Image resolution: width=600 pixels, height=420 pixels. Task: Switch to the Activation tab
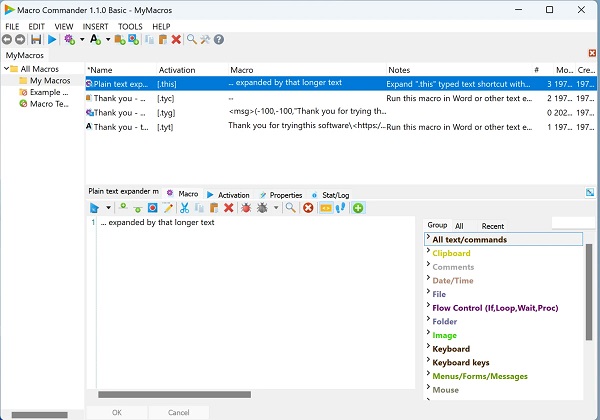pyautogui.click(x=229, y=194)
